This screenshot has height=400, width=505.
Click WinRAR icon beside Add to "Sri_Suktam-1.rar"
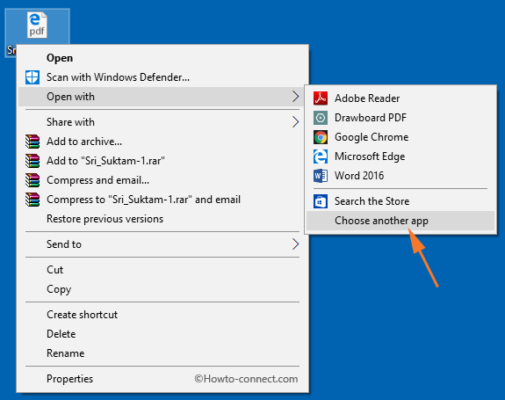click(32, 161)
